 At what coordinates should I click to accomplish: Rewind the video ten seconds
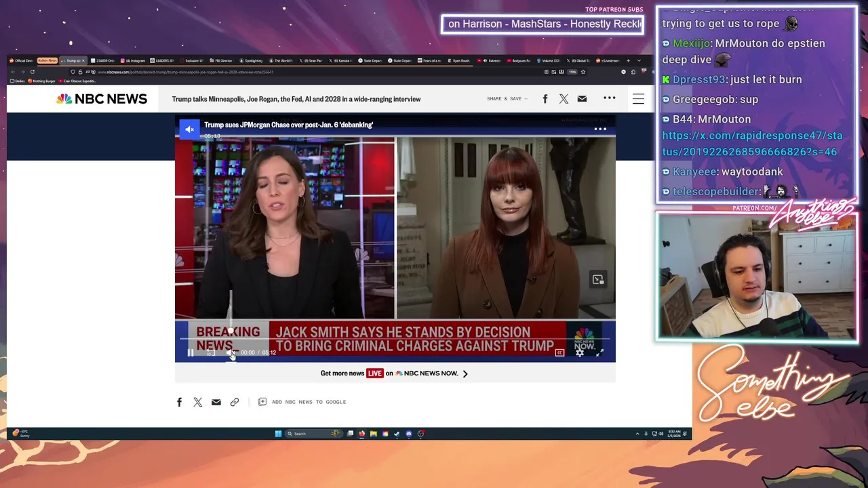click(x=211, y=352)
